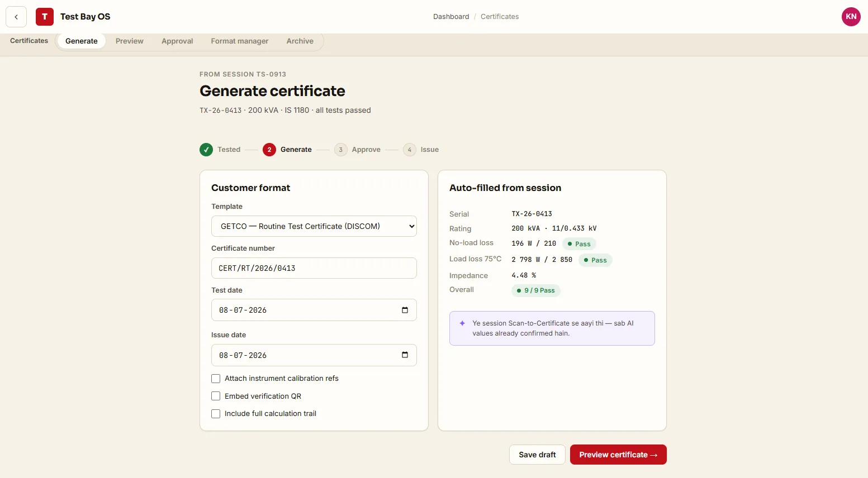868x478 pixels.
Task: Switch to the Generate tab
Action: point(82,41)
